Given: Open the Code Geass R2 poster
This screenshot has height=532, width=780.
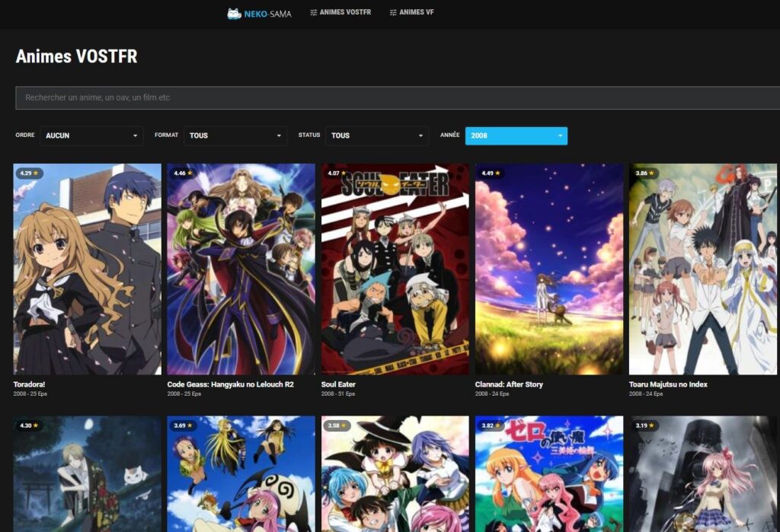Looking at the screenshot, I should click(241, 269).
